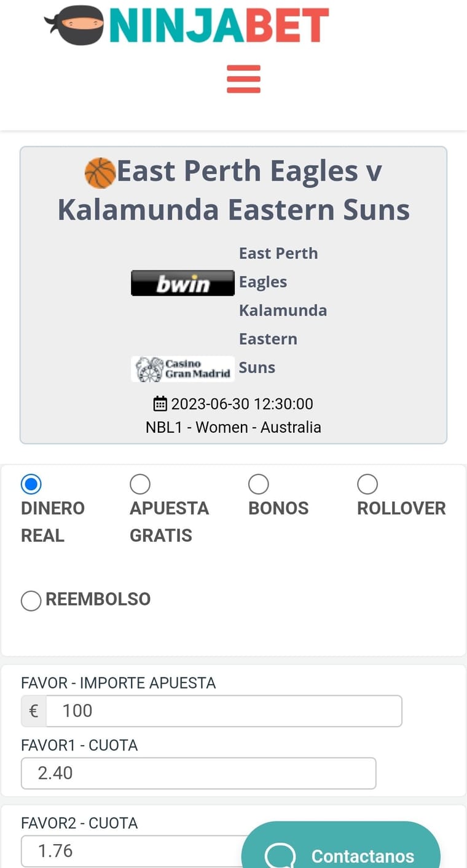Click the basketball icon in the title
467x868 pixels.
point(100,173)
